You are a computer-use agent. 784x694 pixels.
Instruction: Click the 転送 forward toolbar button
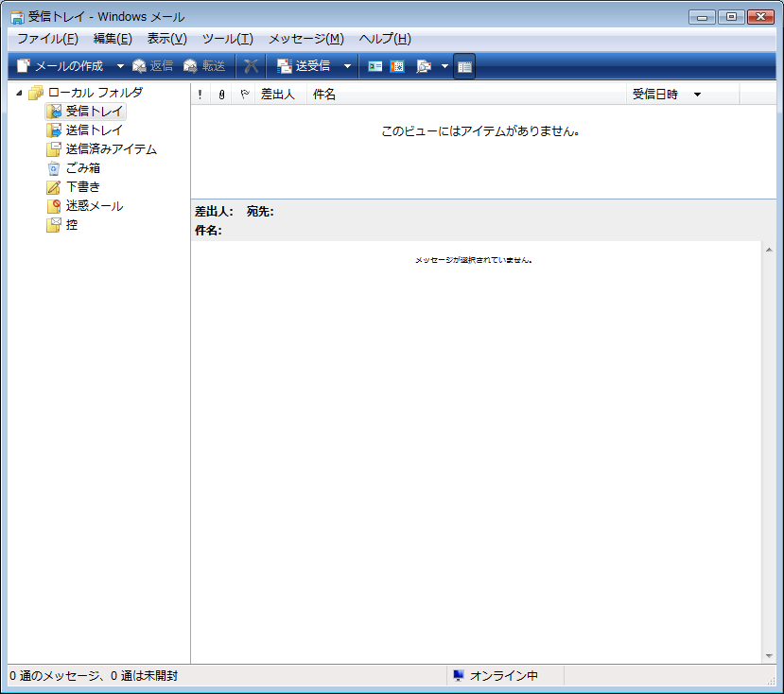tap(204, 66)
